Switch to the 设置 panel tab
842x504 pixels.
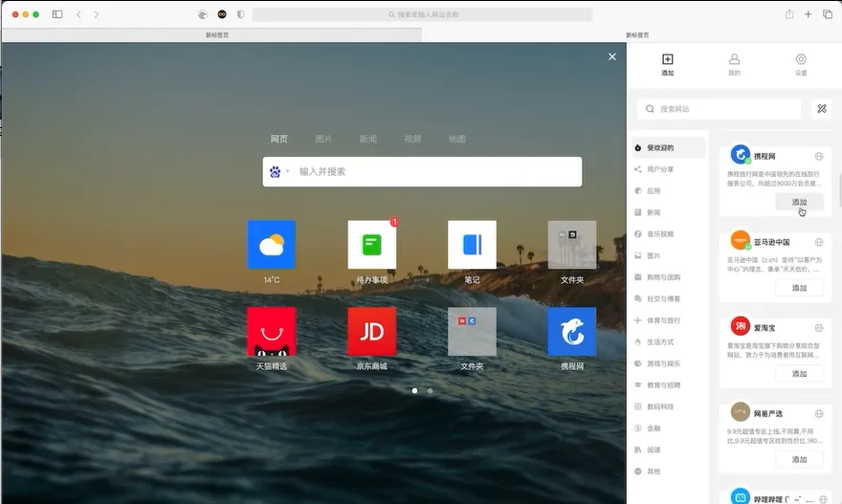pos(801,65)
